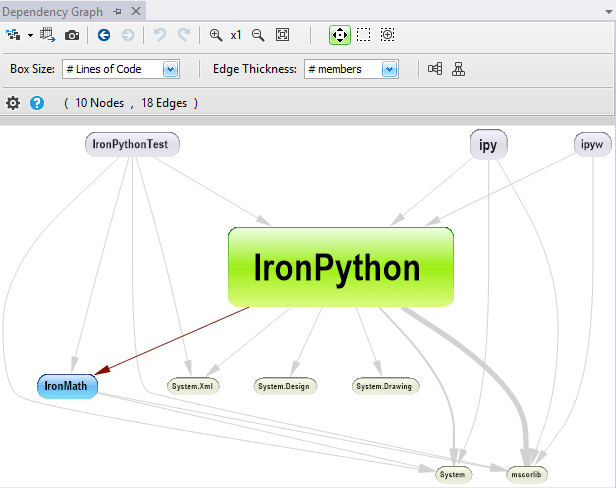
Task: Close the Dependency Graph tab
Action: coord(134,11)
